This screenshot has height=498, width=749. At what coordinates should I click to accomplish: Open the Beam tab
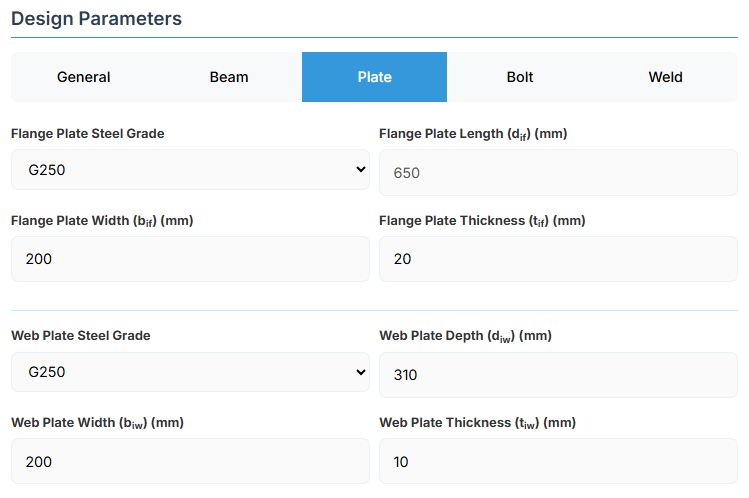point(229,77)
